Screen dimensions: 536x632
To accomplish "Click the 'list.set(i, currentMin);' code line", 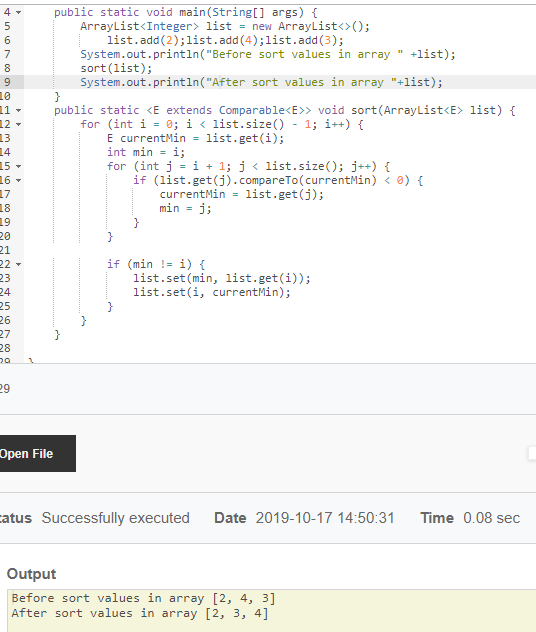I will click(212, 292).
